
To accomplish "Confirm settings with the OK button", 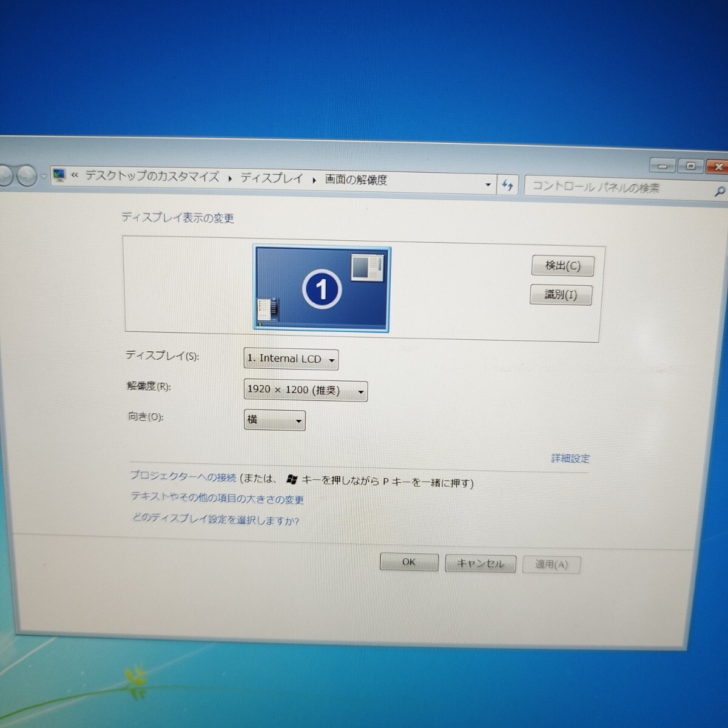I will pyautogui.click(x=408, y=562).
